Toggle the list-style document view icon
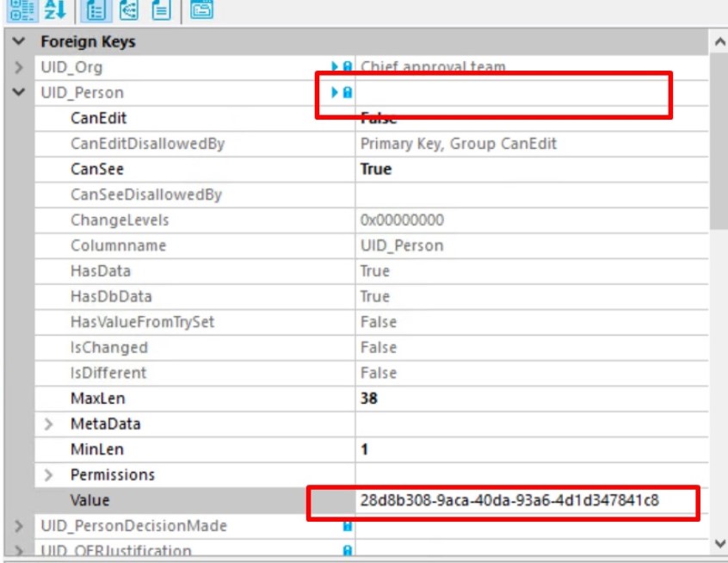Screen dimensions: 728x563 coord(96,10)
